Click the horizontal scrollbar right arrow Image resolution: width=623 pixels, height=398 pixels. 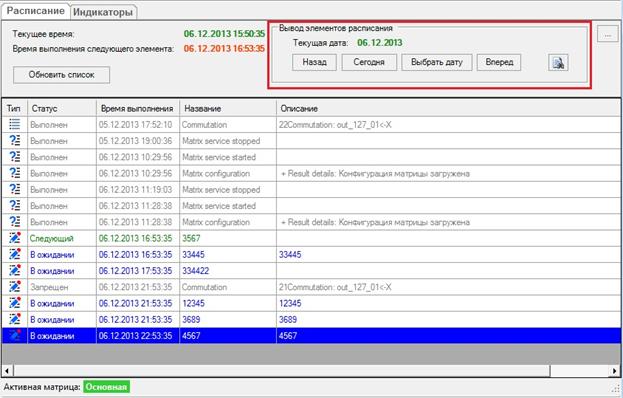pyautogui.click(x=615, y=371)
